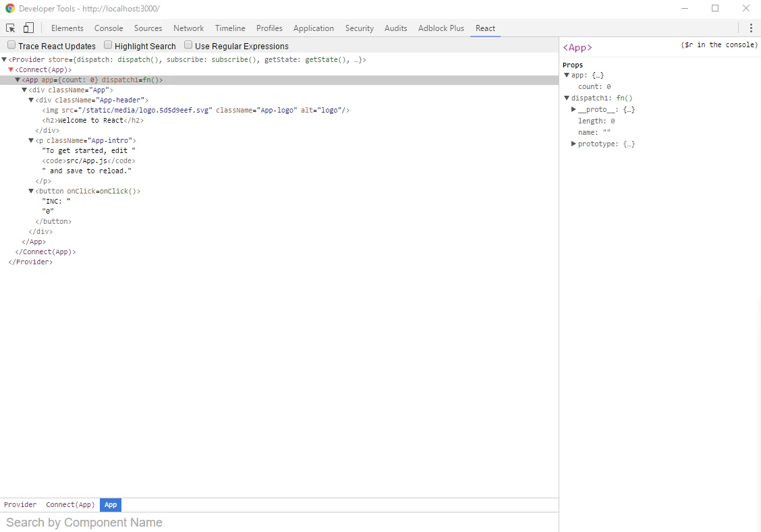
Task: Collapse the div className="App" arrow
Action: coord(24,90)
